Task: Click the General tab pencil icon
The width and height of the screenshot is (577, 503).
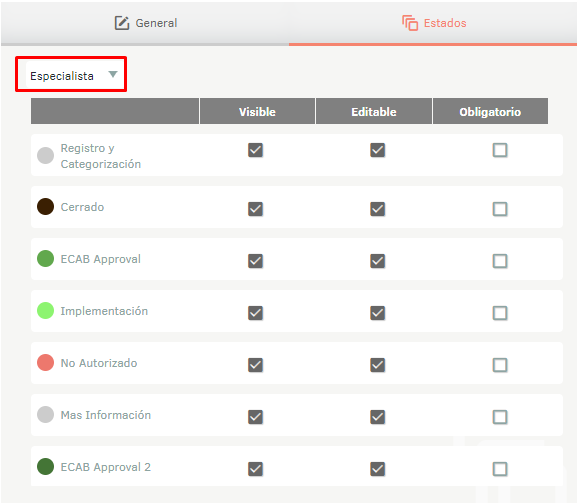Action: [122, 23]
